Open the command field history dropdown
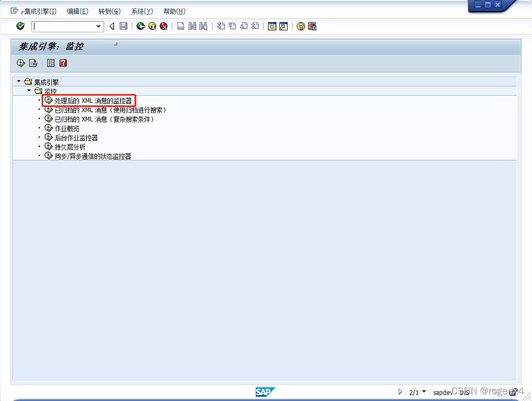Viewport: 532px width, 401px height. coord(99,27)
